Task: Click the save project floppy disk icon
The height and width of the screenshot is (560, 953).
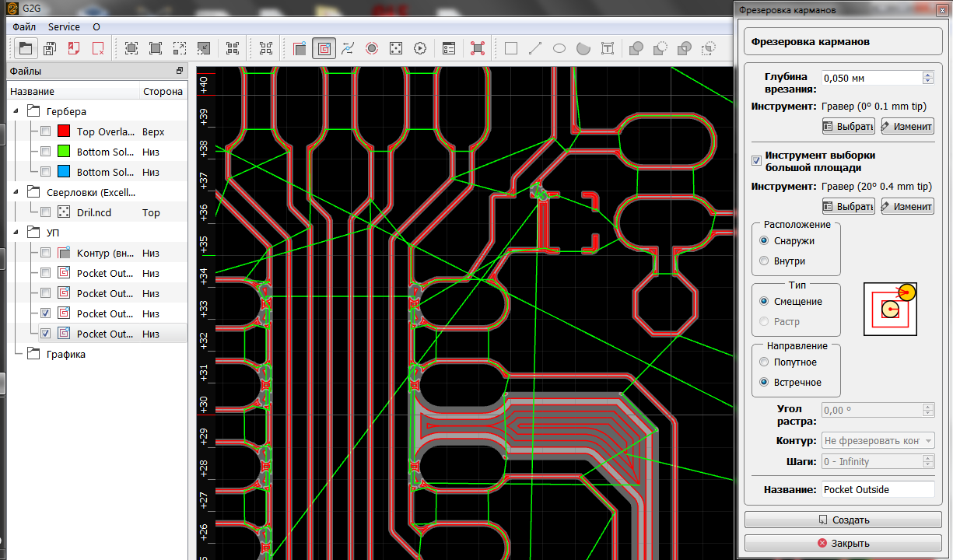Action: coord(50,48)
